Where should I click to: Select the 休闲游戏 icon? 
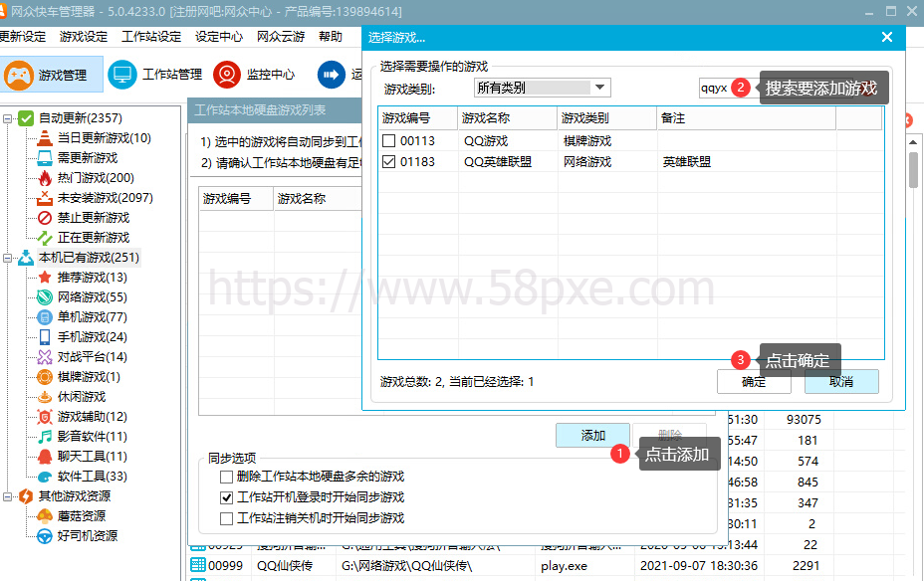click(x=45, y=397)
